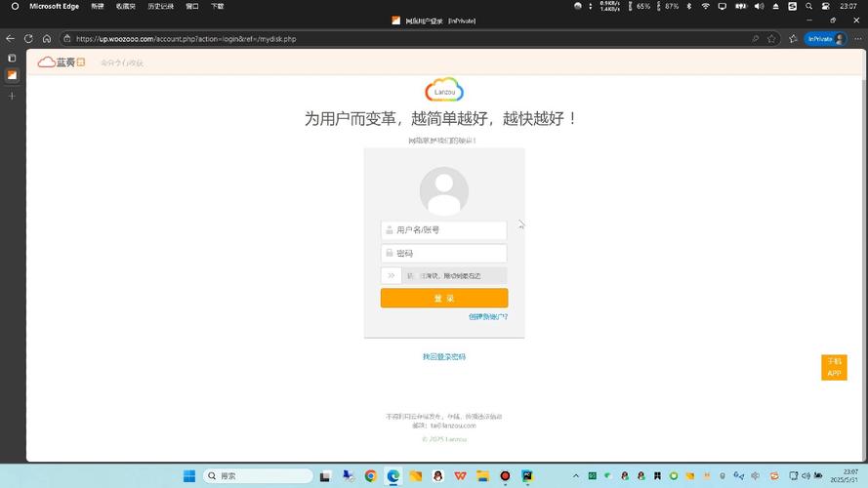Select the Lanzou login tab in sidebar
Screen dimensions: 868x488
coord(12,75)
